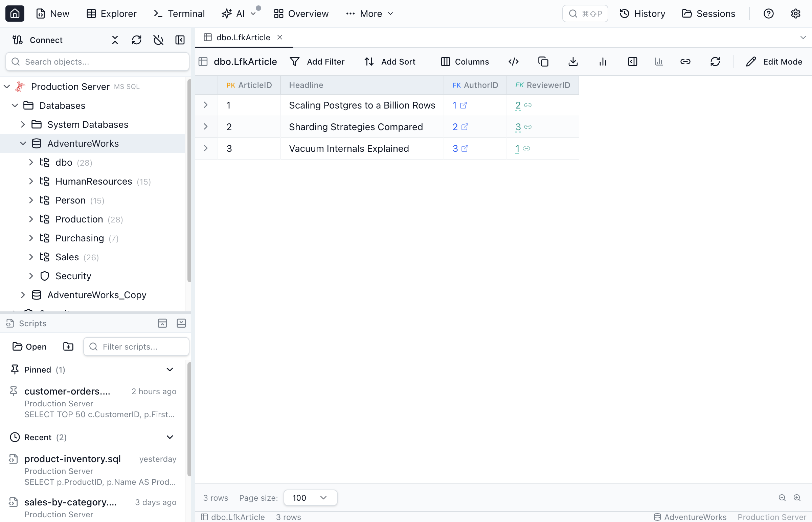812x522 pixels.
Task: Click Add Filter
Action: (x=317, y=62)
